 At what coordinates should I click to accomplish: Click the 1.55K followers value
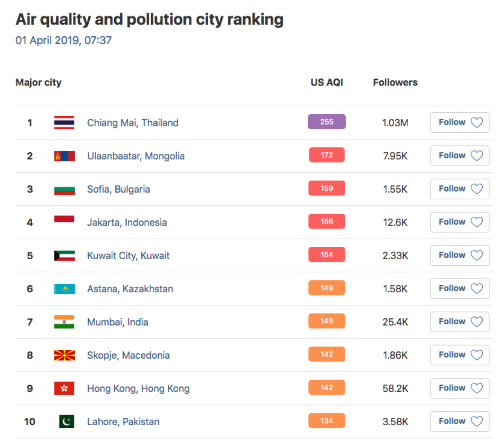click(x=395, y=189)
